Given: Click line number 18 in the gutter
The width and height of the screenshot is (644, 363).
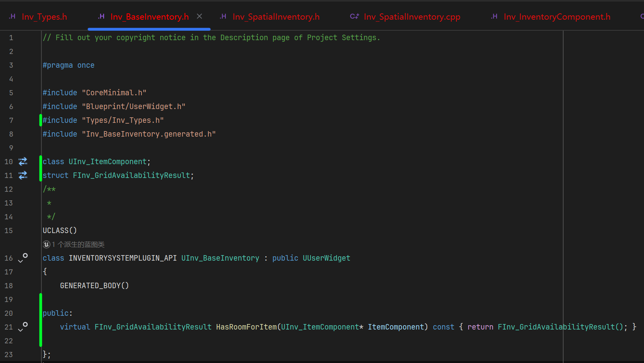Looking at the screenshot, I should click(9, 286).
